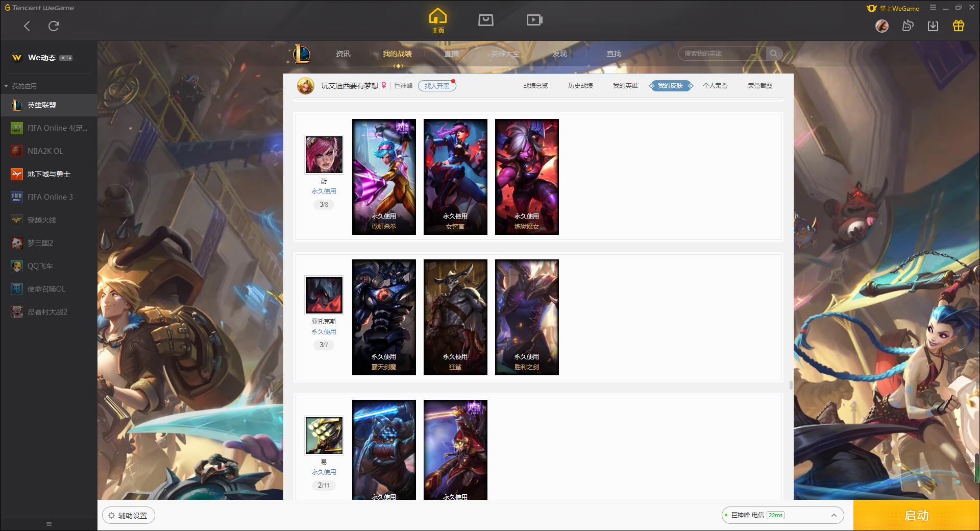This screenshot has height=531, width=980.
Task: Click the 3/7 skin count under 亚托克斯
Action: tap(324, 345)
